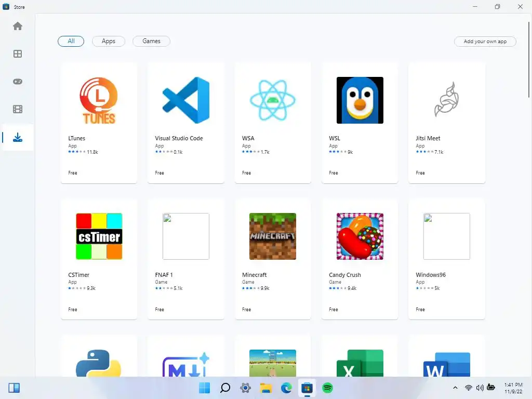Select the All filter tab
Screen dimensions: 532x399
pos(71,41)
